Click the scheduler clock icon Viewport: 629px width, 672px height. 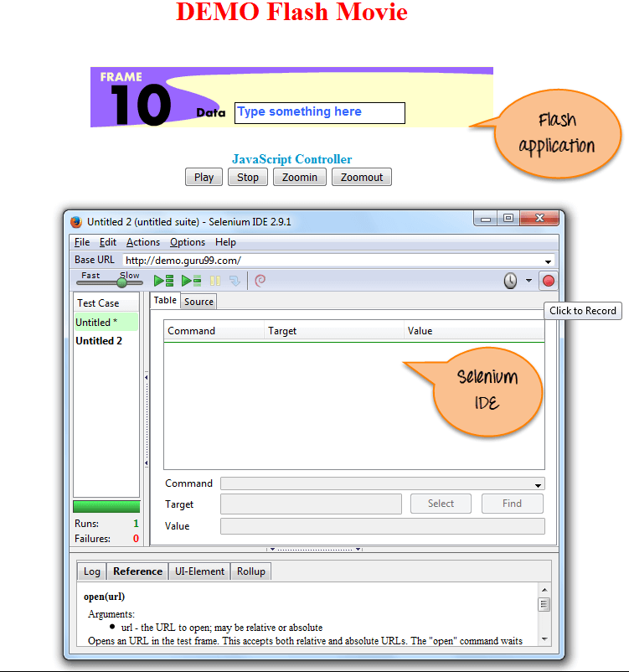[510, 282]
